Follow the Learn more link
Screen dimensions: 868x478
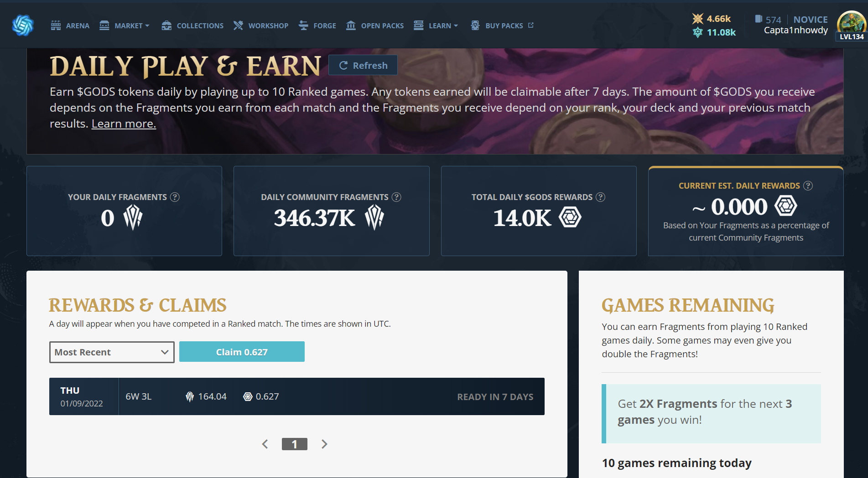tap(124, 123)
